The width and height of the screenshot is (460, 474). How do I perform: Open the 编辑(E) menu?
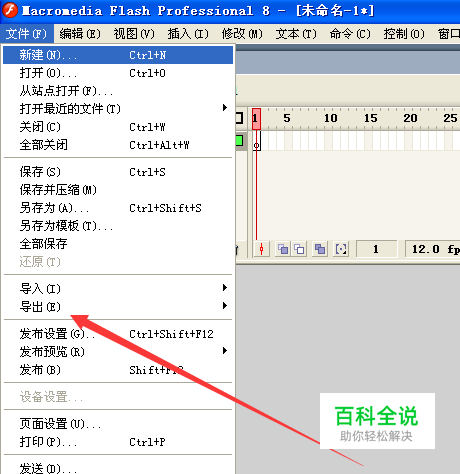tap(80, 34)
